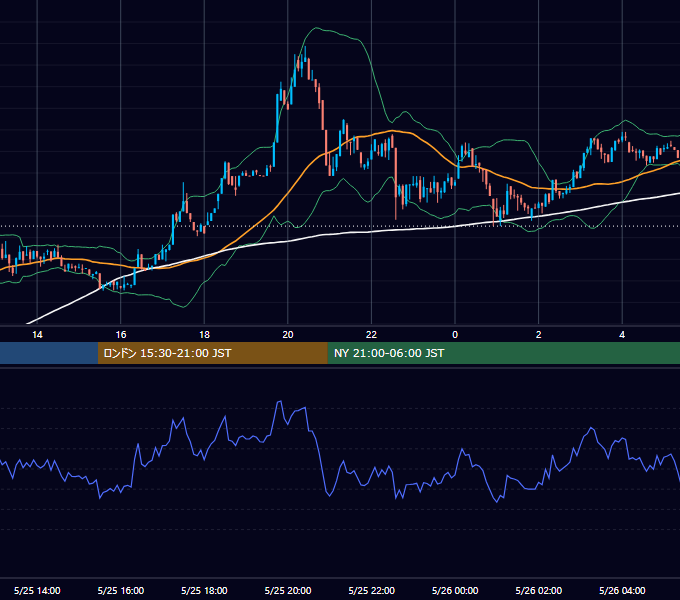Click the 5/26 04:00 label on the indicator axis
The width and height of the screenshot is (680, 600).
pyautogui.click(x=622, y=590)
